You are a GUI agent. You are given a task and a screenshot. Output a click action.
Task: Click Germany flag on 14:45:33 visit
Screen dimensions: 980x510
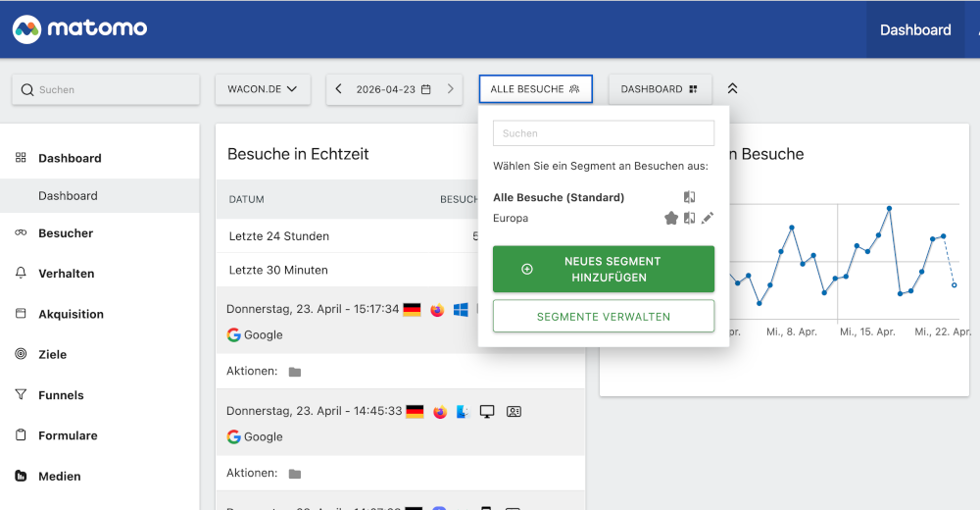tap(415, 411)
